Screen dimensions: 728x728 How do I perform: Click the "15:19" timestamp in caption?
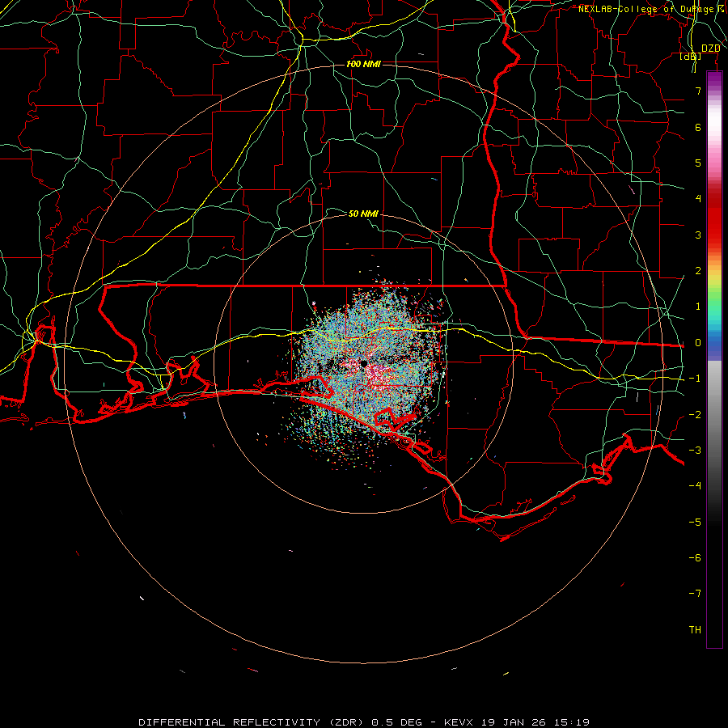coord(572,722)
